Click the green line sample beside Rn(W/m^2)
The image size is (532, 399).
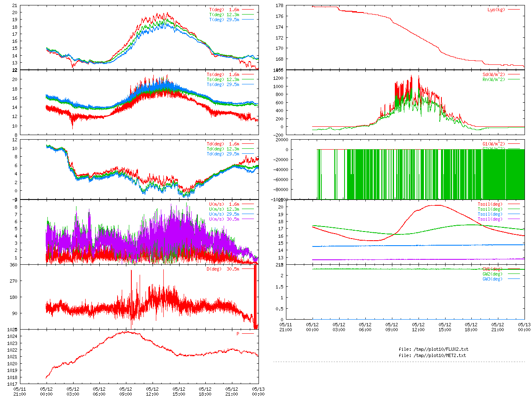click(514, 79)
